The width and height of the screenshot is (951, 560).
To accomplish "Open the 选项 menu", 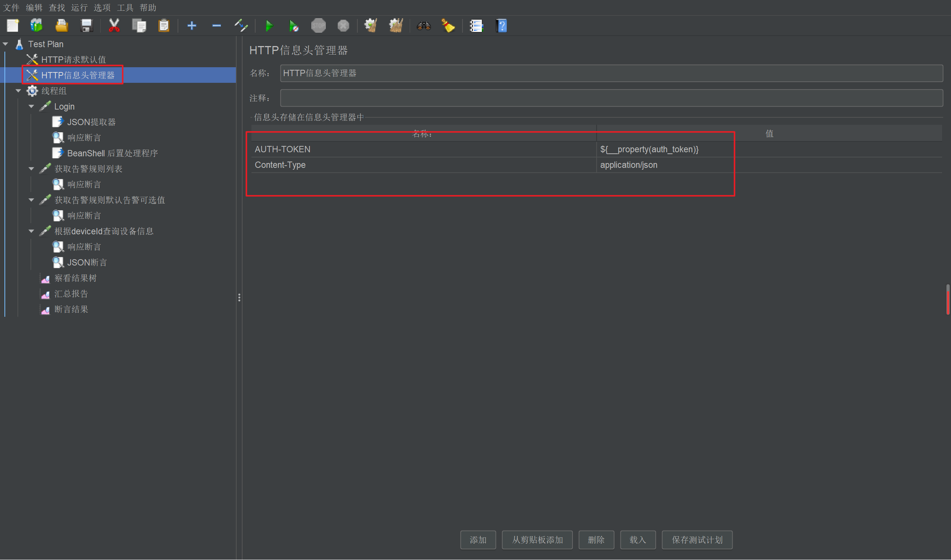I will [x=102, y=7].
